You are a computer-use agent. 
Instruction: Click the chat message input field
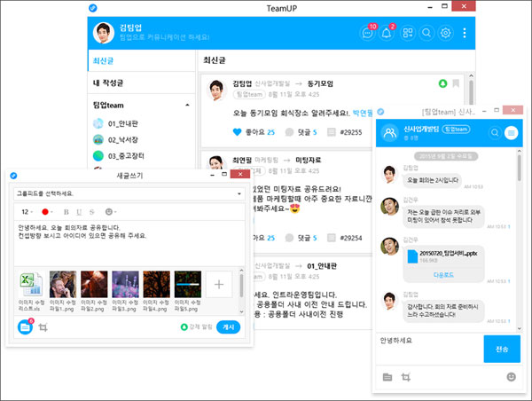[429, 349]
